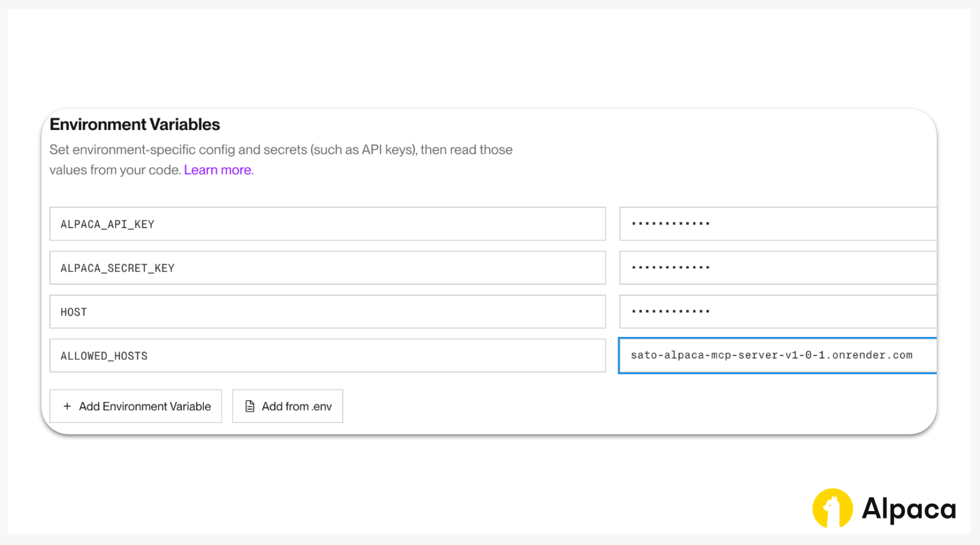Screen dimensions: 980x545
Task: Focus the ALPACA_API_KEY name field
Action: (327, 224)
